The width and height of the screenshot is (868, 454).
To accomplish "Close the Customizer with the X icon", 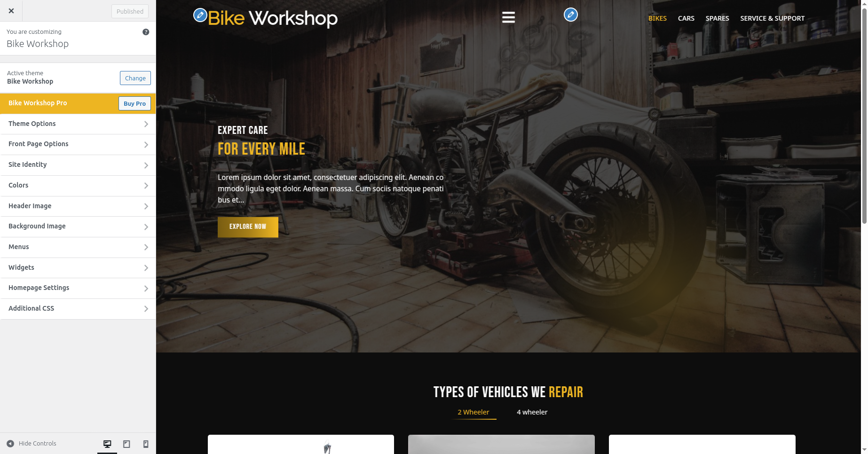I will click(11, 11).
